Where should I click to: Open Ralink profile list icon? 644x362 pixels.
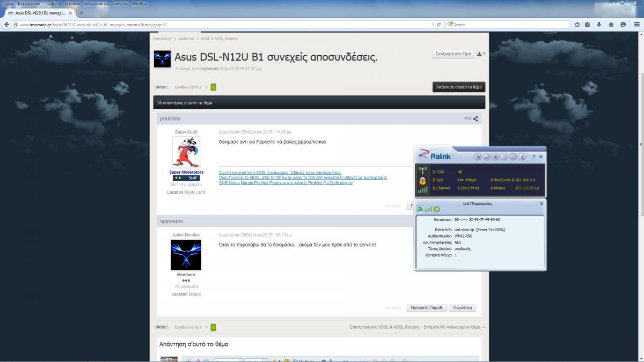click(x=495, y=157)
